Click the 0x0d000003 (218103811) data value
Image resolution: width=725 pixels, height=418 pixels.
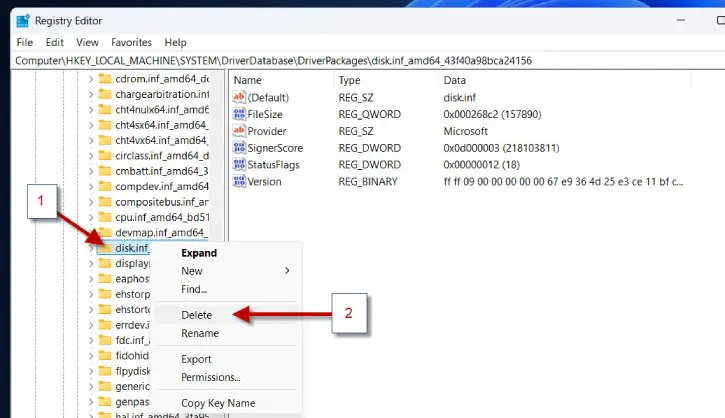[501, 148]
